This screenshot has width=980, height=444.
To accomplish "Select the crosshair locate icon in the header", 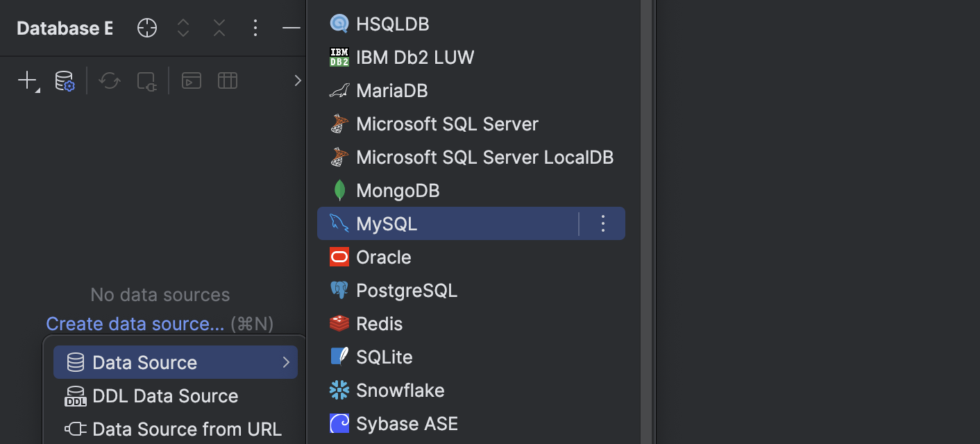I will 146,28.
